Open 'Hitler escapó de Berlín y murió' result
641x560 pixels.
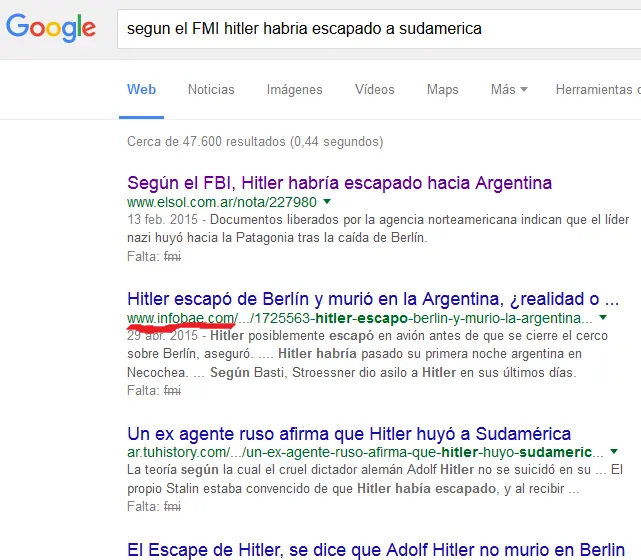pos(373,299)
